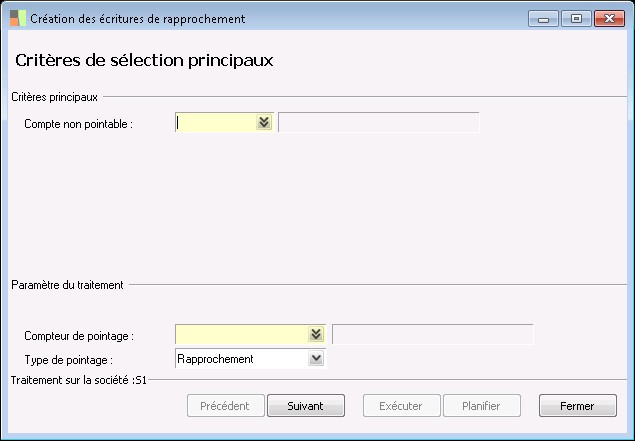This screenshot has width=635, height=441.
Task: Click the Traitement sur la société text
Action: pos(78,380)
